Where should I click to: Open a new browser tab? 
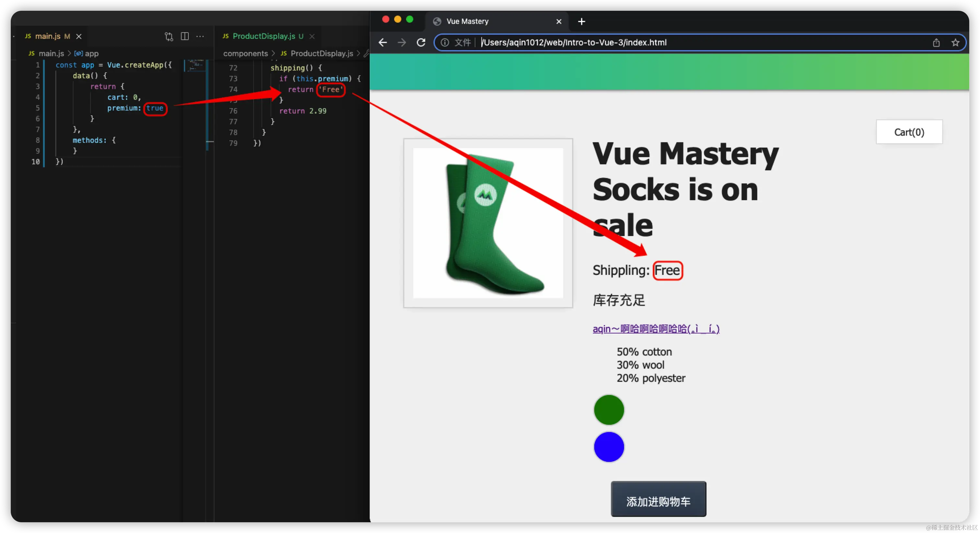click(581, 22)
